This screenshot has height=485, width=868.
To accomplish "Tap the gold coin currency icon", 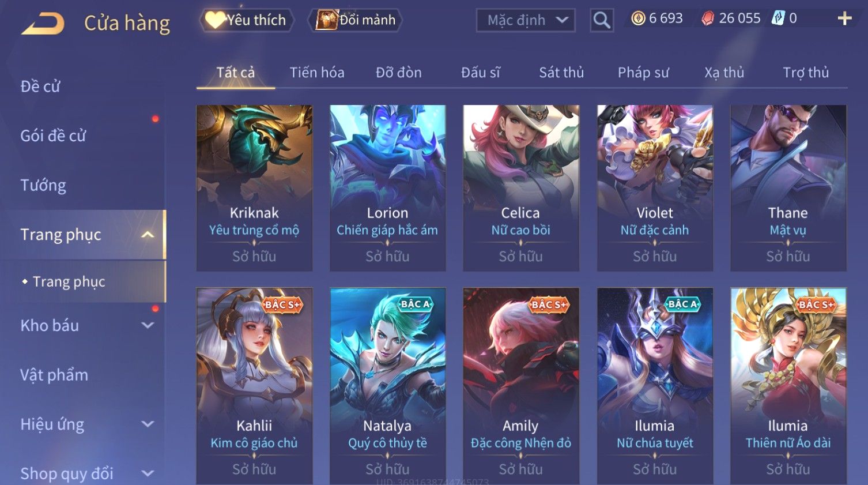I will click(x=638, y=18).
